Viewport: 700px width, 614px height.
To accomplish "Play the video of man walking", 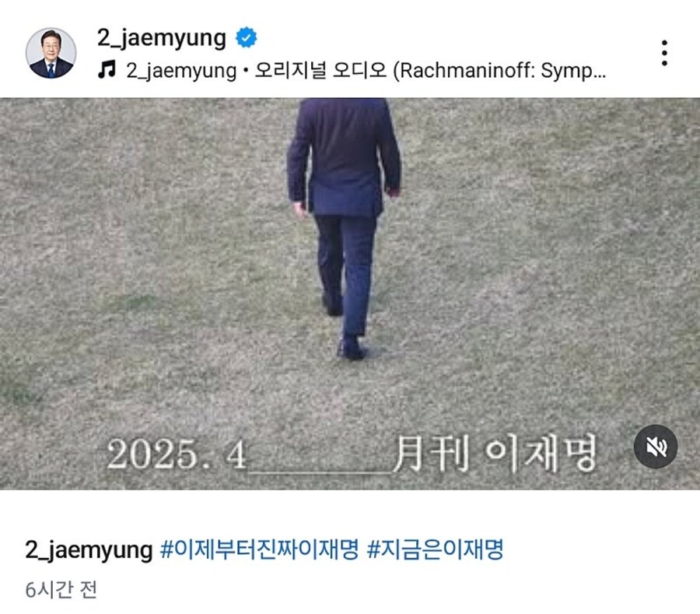I will click(350, 293).
